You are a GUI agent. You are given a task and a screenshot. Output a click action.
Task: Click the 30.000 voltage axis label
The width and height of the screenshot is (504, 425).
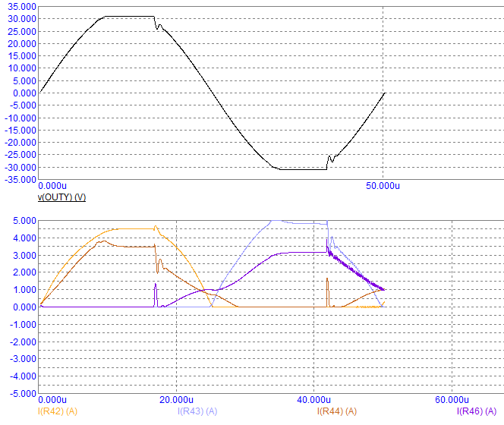click(22, 19)
